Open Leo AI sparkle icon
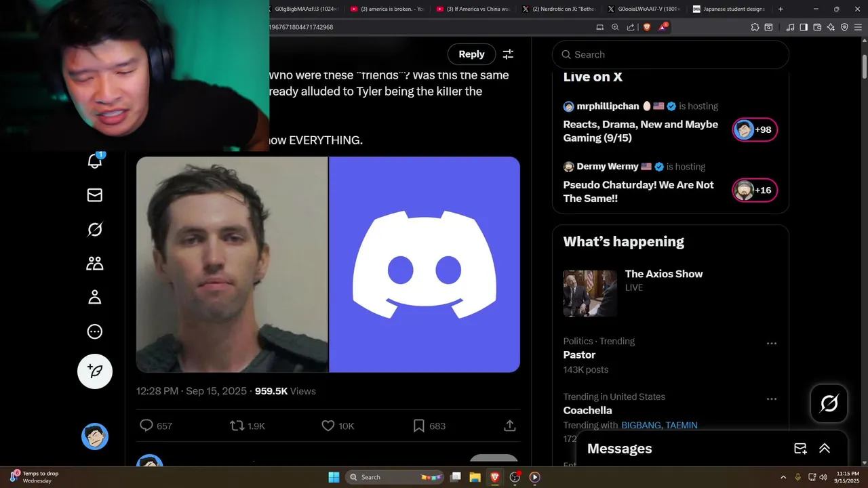This screenshot has height=488, width=868. click(x=831, y=27)
